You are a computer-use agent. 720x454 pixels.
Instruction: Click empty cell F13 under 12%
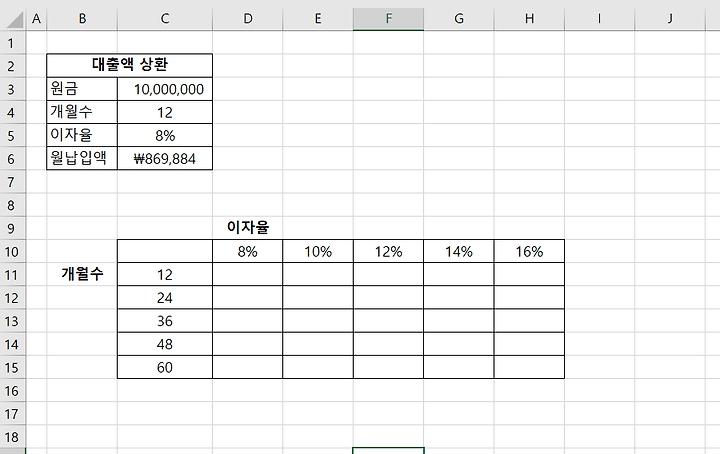[388, 321]
